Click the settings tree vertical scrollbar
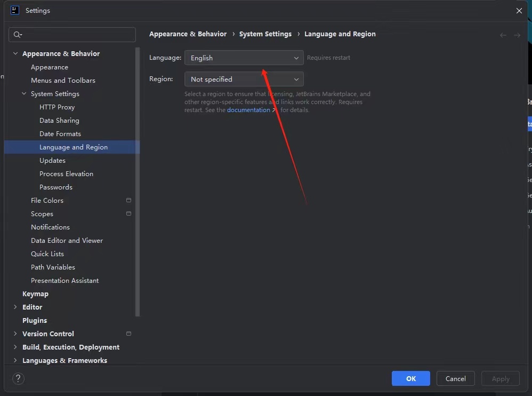The height and width of the screenshot is (396, 532). 138,182
